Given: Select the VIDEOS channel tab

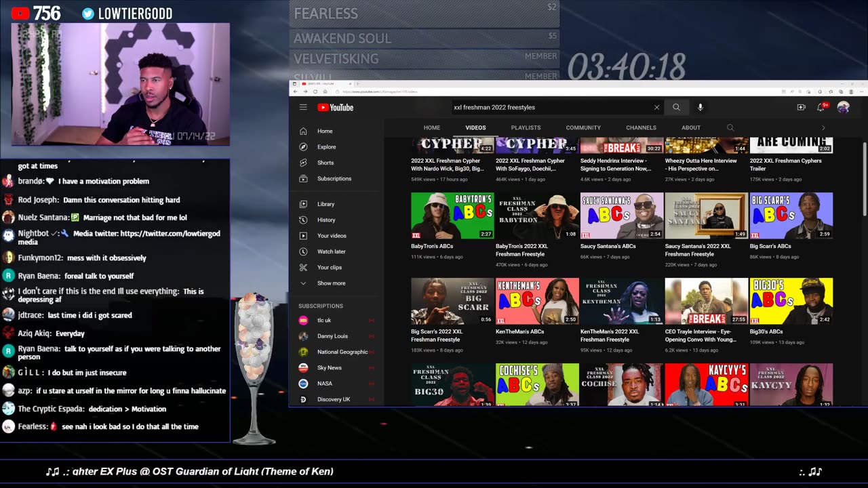Looking at the screenshot, I should [x=475, y=127].
